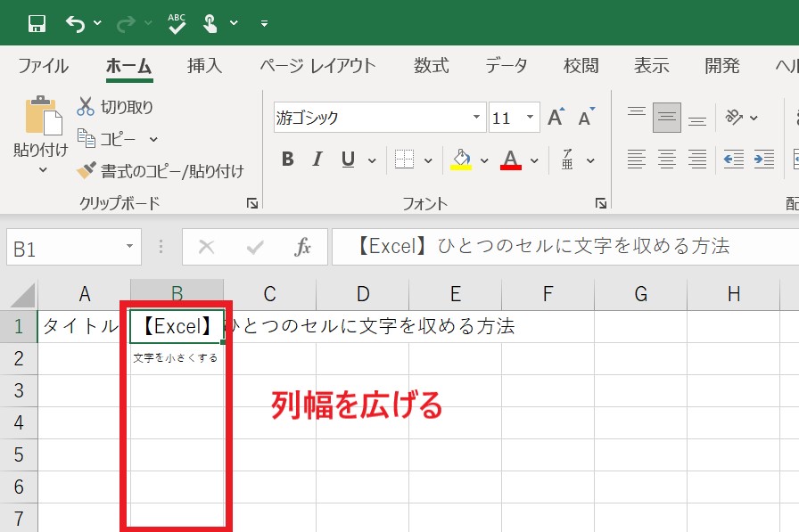
Task: Click 切り取り cut button
Action: pyautogui.click(x=115, y=107)
